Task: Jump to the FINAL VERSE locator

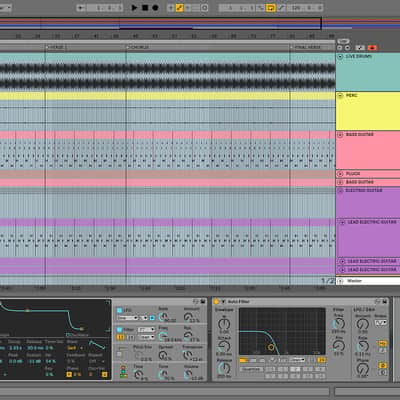Action: [x=305, y=47]
